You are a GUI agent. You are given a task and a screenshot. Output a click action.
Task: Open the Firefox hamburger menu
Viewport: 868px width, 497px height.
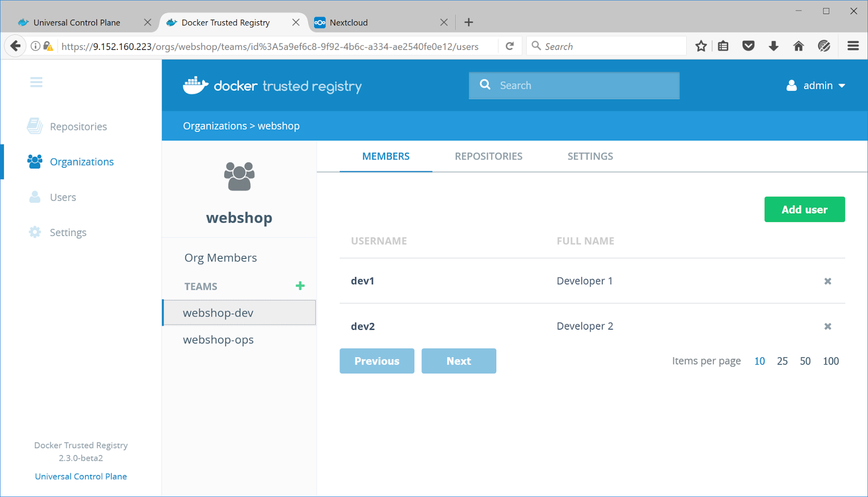tap(853, 46)
